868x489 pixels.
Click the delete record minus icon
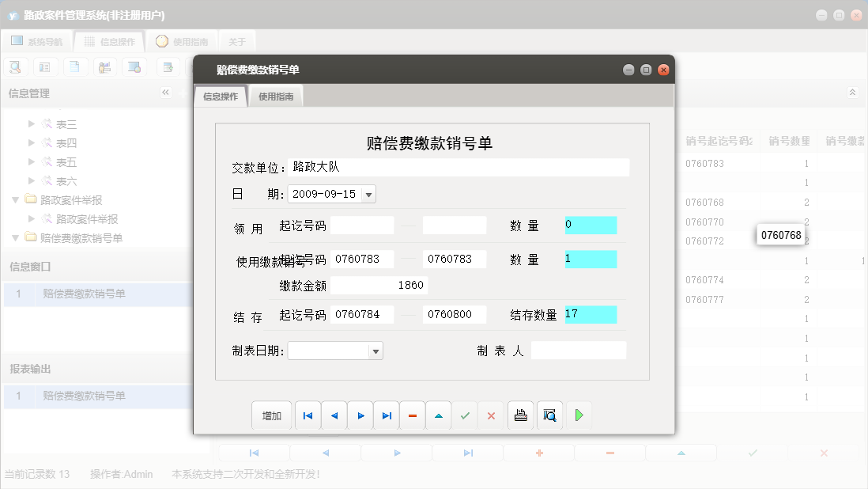[x=412, y=415]
